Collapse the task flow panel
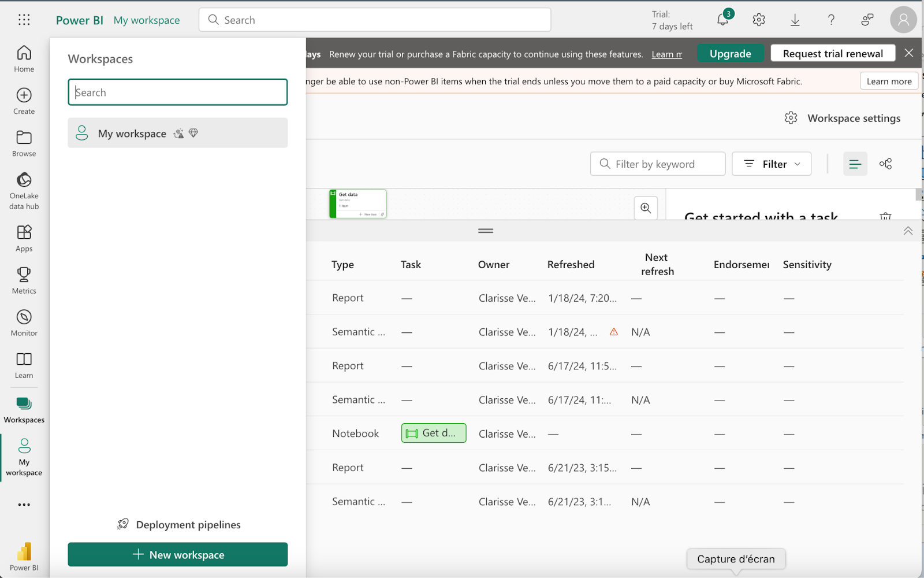The image size is (924, 578). tap(908, 231)
